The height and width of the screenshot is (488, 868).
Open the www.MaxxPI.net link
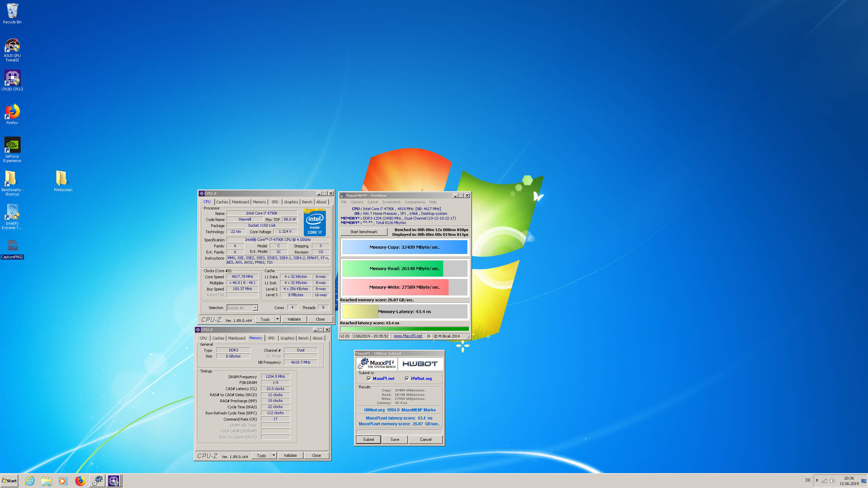pyautogui.click(x=408, y=336)
